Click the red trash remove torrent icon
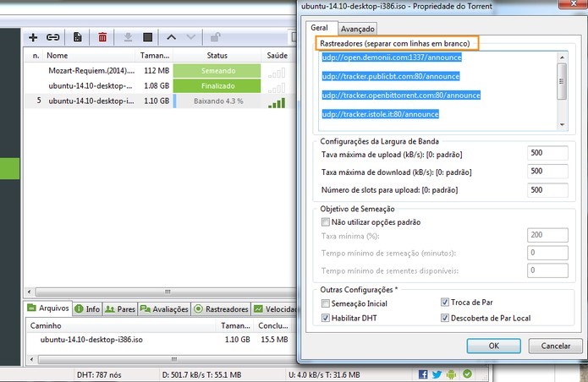 [102, 37]
